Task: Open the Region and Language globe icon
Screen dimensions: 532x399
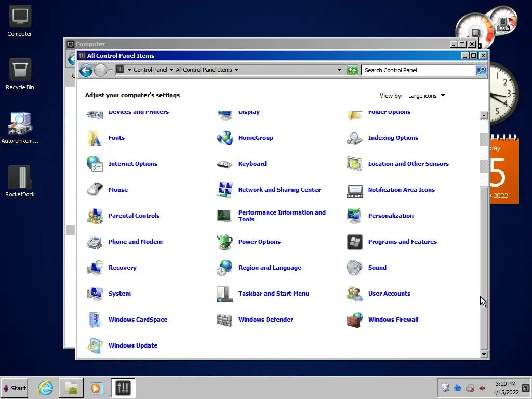Action: tap(224, 268)
